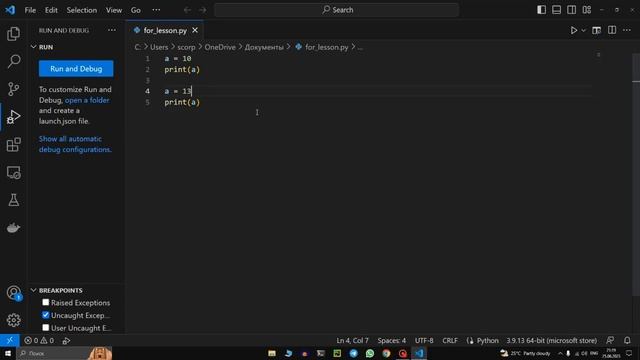
Task: Go forward with the navigation arrow
Action: click(202, 10)
